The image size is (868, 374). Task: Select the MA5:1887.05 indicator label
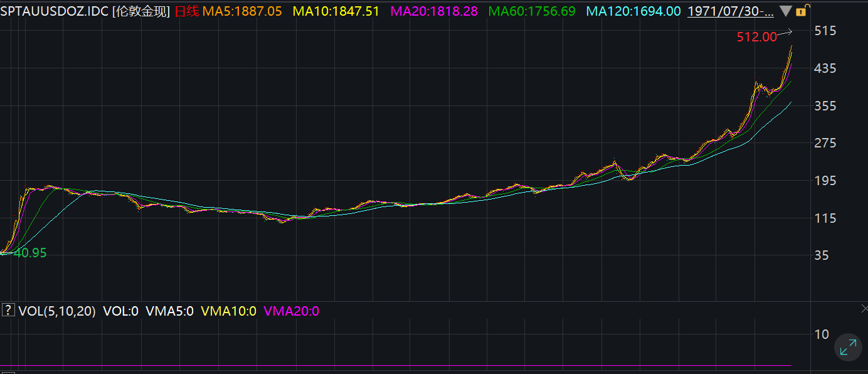coord(242,11)
